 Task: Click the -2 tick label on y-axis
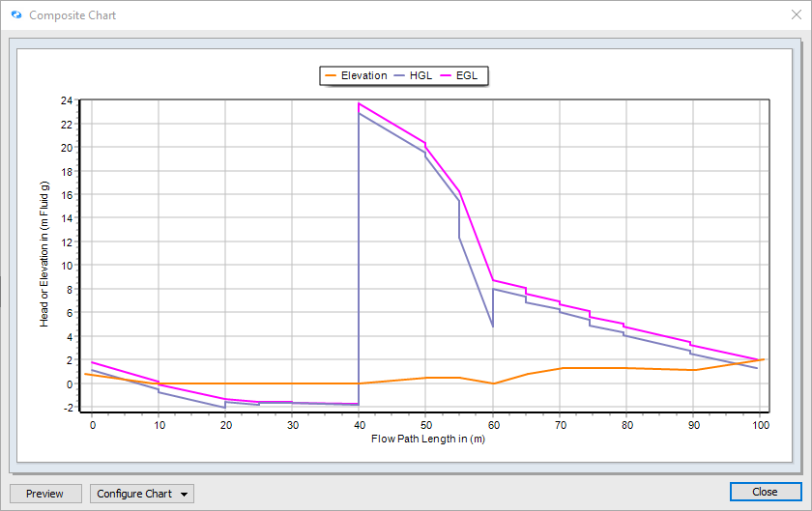pos(67,408)
